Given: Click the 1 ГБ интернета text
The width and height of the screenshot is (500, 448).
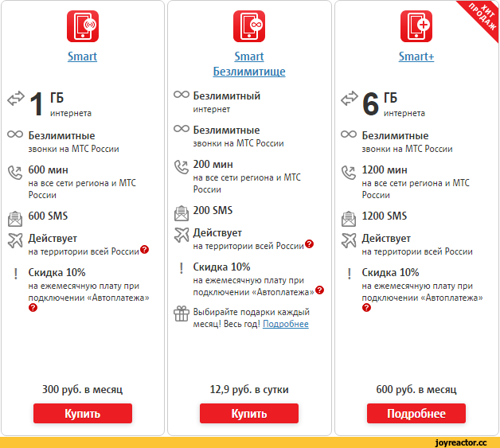Looking at the screenshot, I should coord(61,104).
